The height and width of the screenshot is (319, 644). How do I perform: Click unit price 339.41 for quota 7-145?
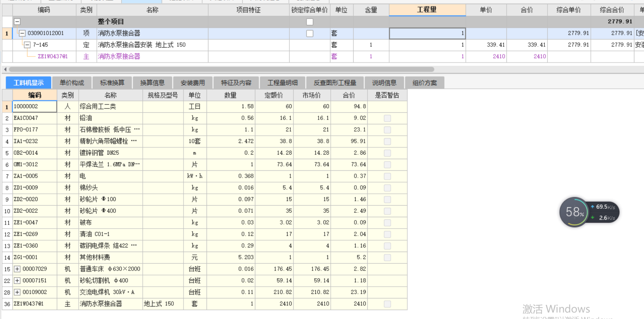coord(486,45)
